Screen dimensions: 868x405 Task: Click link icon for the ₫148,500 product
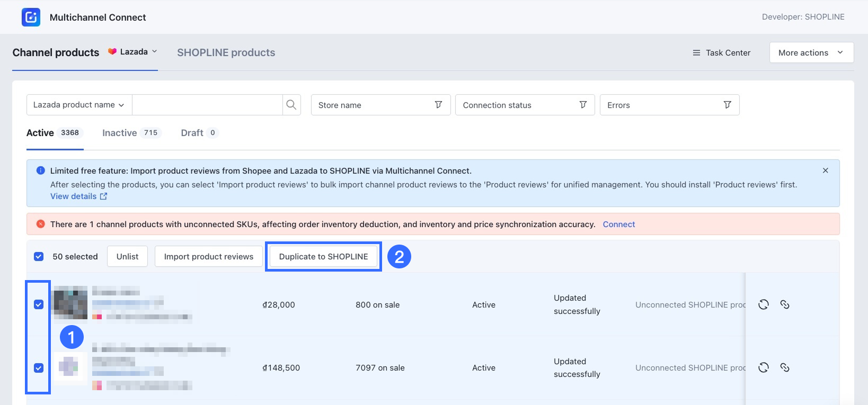(785, 367)
